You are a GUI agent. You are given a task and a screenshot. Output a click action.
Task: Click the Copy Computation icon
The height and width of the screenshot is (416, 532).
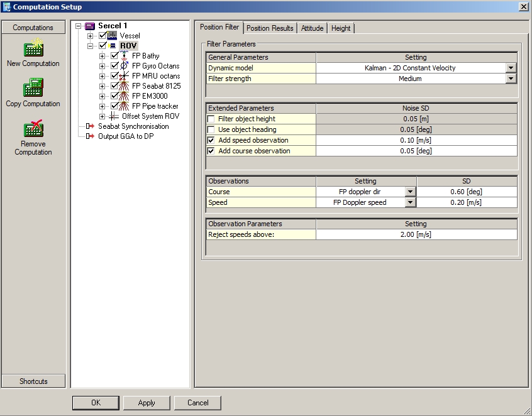pyautogui.click(x=33, y=88)
